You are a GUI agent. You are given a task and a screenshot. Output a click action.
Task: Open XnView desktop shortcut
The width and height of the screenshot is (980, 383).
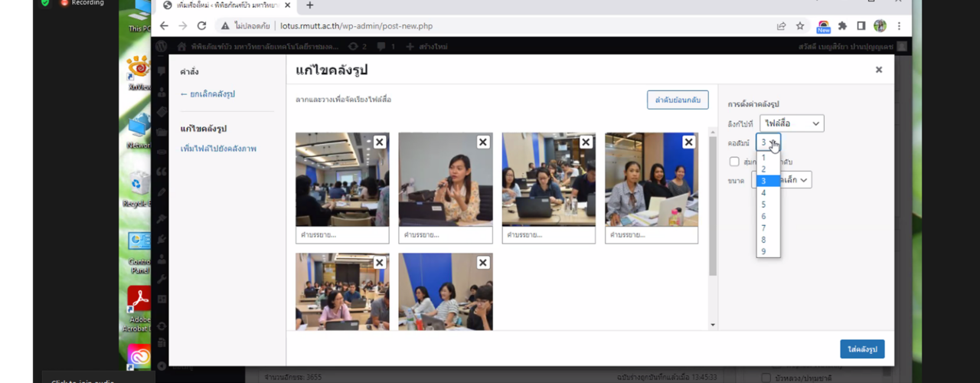click(139, 73)
